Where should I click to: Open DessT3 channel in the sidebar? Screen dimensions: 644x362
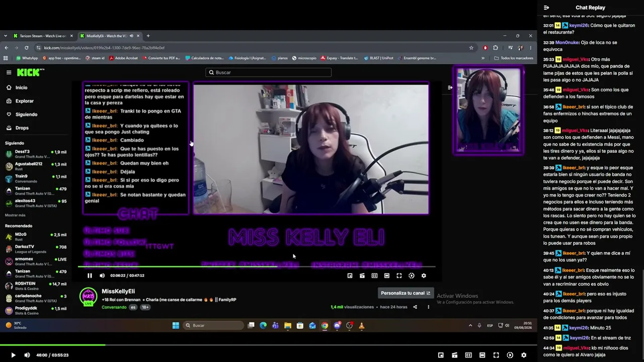(x=35, y=154)
